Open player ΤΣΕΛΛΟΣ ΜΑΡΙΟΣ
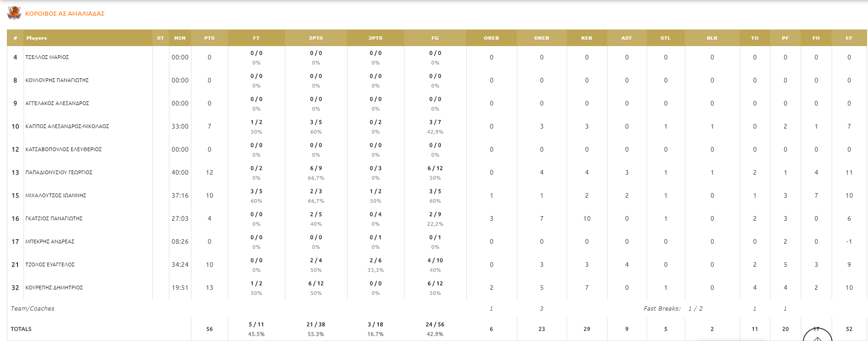Image resolution: width=868 pixels, height=341 pixels. [x=47, y=57]
